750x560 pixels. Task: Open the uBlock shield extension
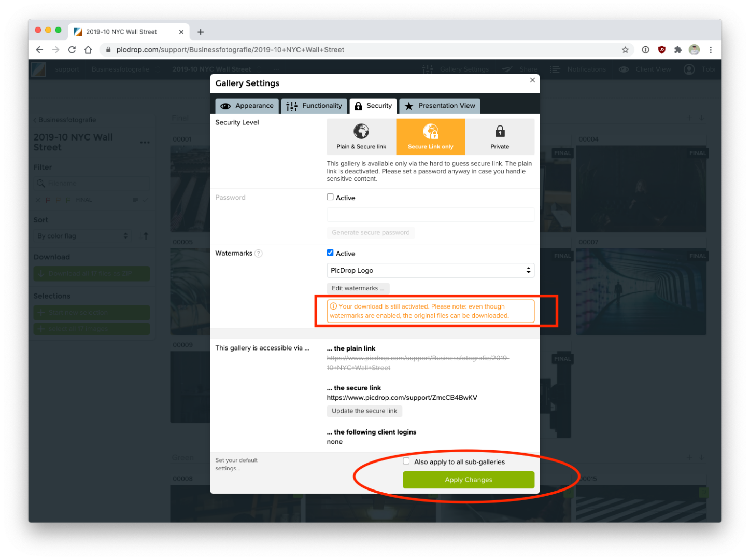(661, 50)
